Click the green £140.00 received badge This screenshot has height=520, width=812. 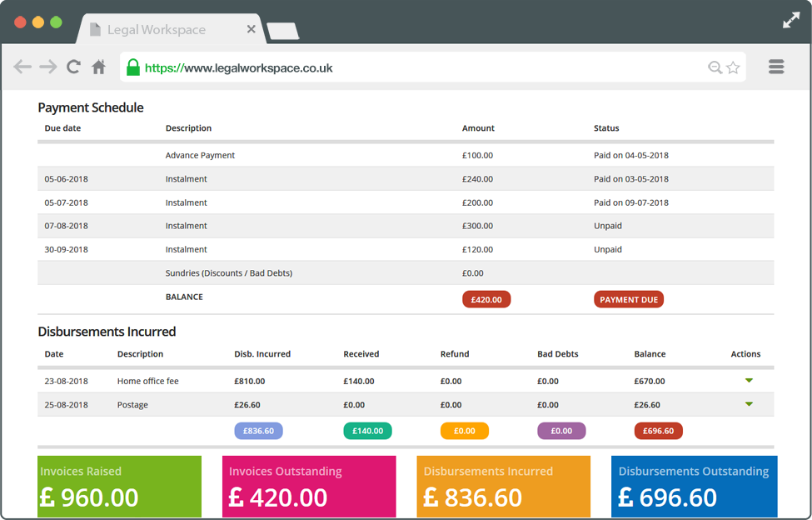pos(367,431)
